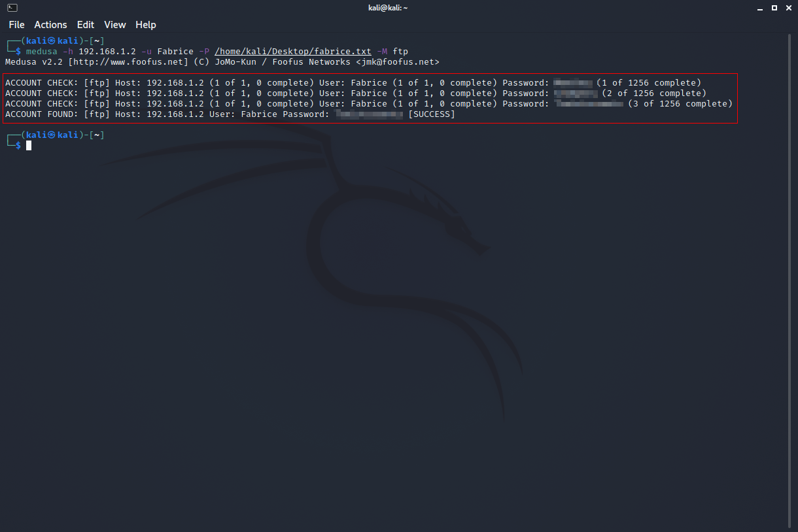
Task: Click the 'medusa' command word
Action: point(42,51)
